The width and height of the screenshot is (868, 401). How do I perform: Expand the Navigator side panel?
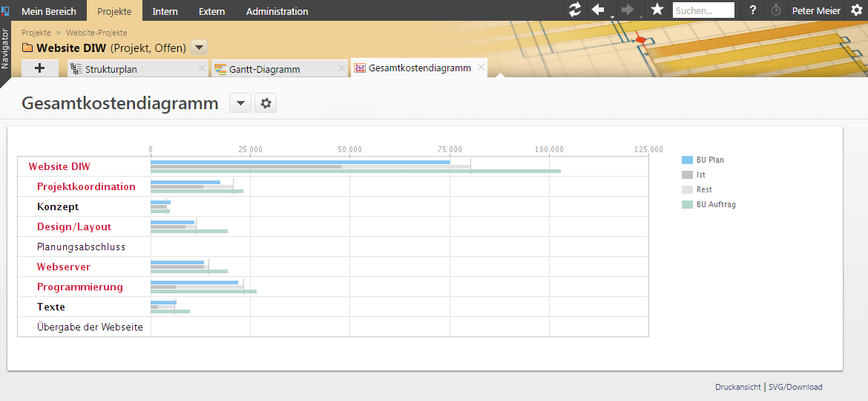pos(5,48)
